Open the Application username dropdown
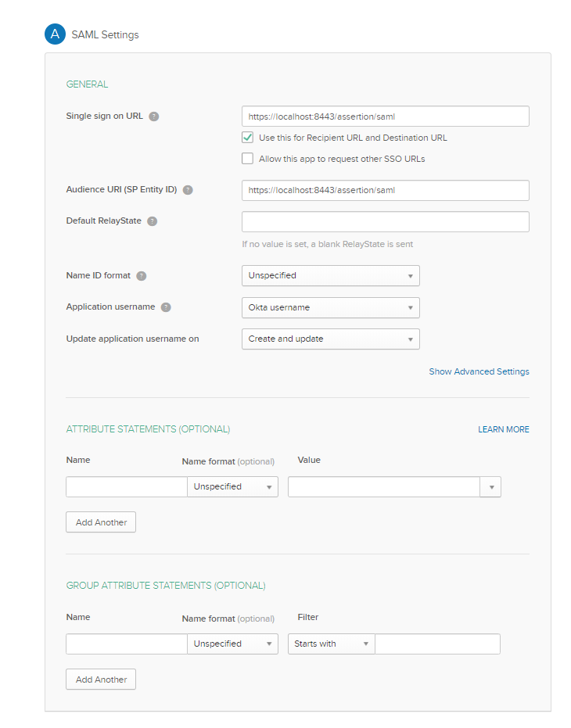The image size is (571, 728). click(x=330, y=307)
